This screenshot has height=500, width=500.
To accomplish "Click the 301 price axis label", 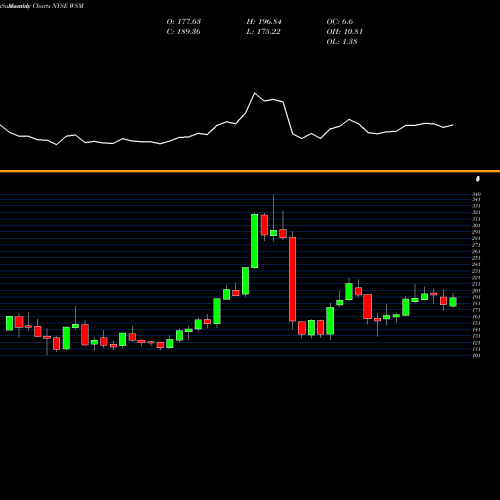I will [476, 225].
